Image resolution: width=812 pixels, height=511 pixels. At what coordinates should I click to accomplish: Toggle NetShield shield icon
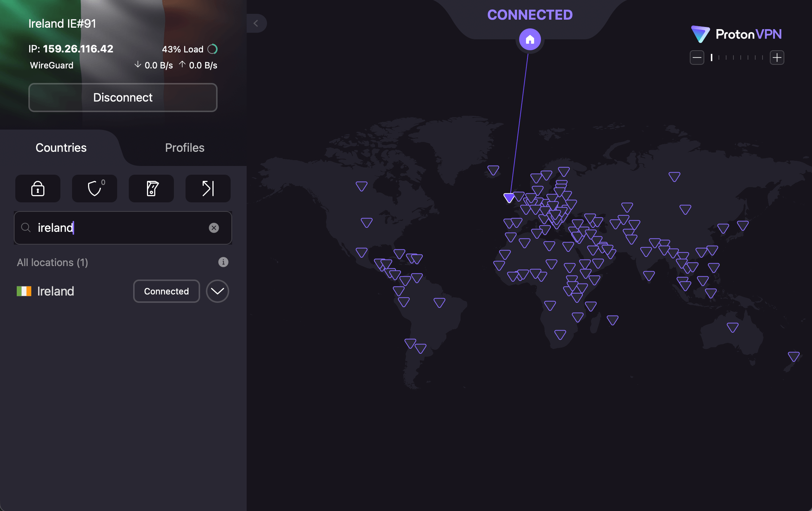click(x=95, y=189)
